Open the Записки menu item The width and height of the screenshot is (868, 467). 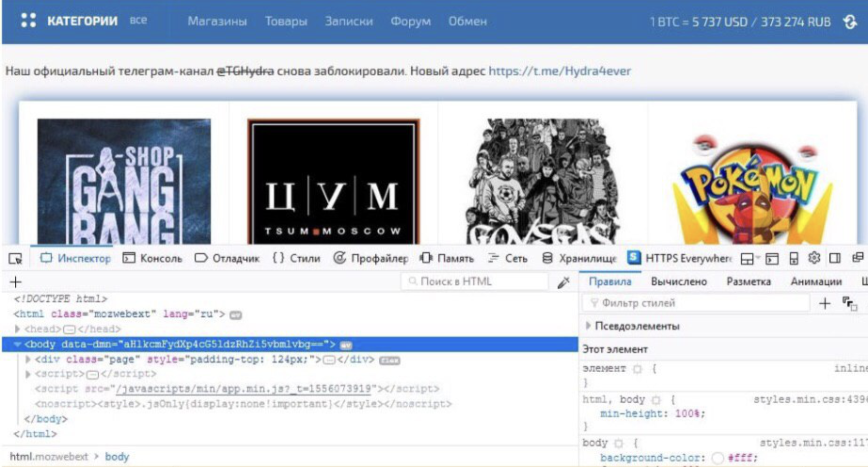(349, 21)
